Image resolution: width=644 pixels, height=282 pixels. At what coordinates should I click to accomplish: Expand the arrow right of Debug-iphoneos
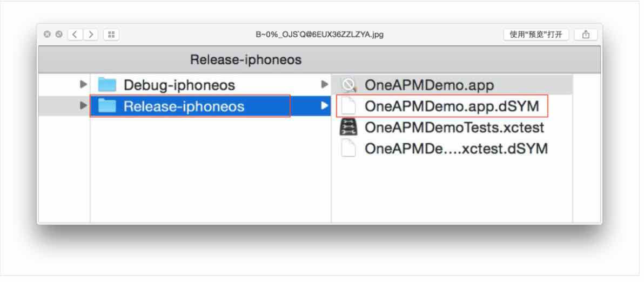(x=325, y=85)
